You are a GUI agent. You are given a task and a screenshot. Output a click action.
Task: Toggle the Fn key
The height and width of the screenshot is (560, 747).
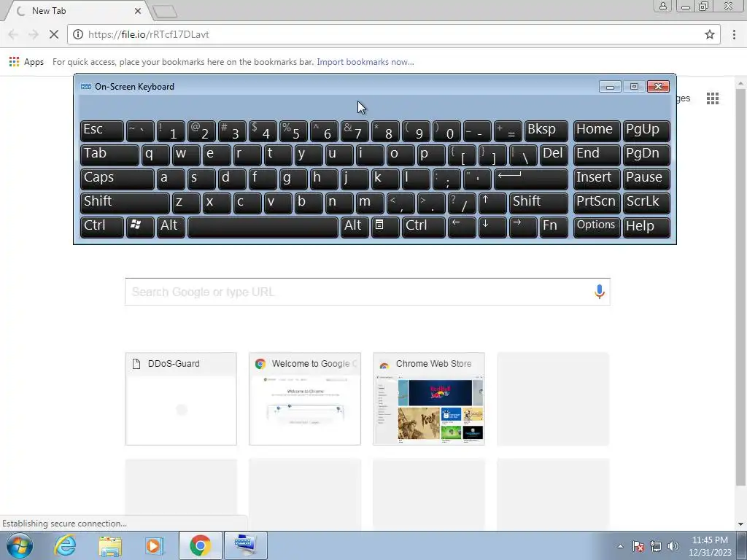point(554,226)
